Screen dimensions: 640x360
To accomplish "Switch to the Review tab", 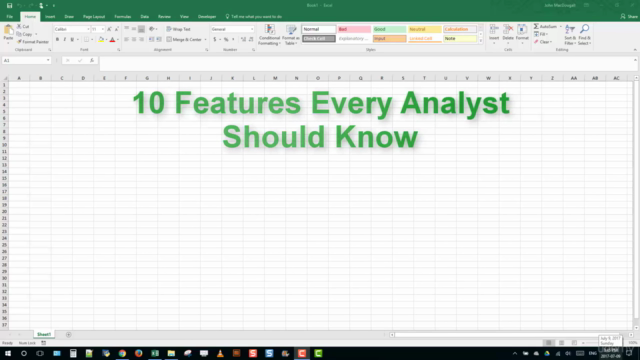I will [x=164, y=17].
